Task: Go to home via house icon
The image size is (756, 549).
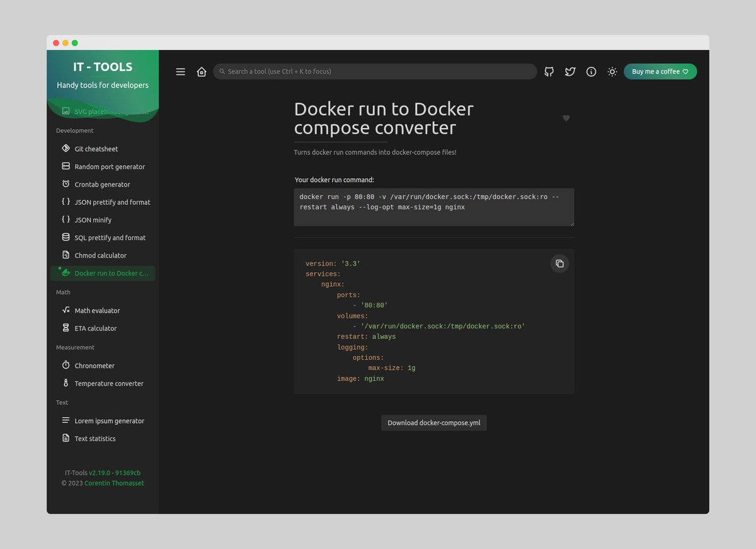Action: (x=202, y=72)
